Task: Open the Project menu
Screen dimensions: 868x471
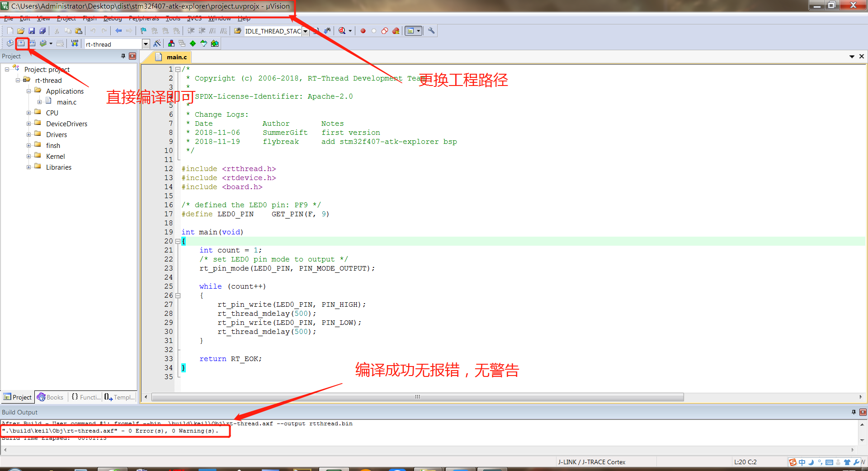Action: coord(66,18)
